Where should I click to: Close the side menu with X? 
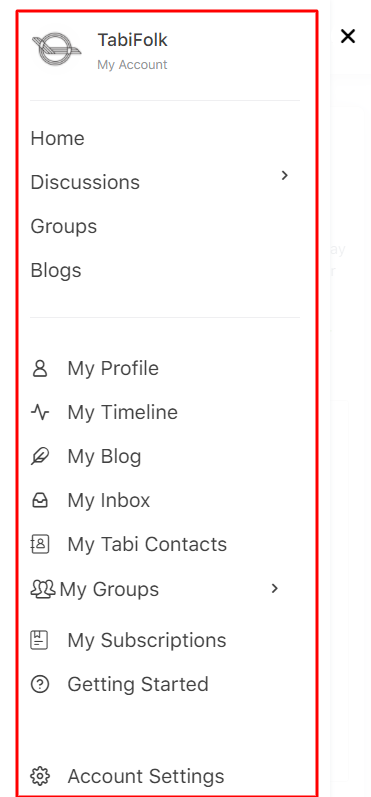[348, 36]
